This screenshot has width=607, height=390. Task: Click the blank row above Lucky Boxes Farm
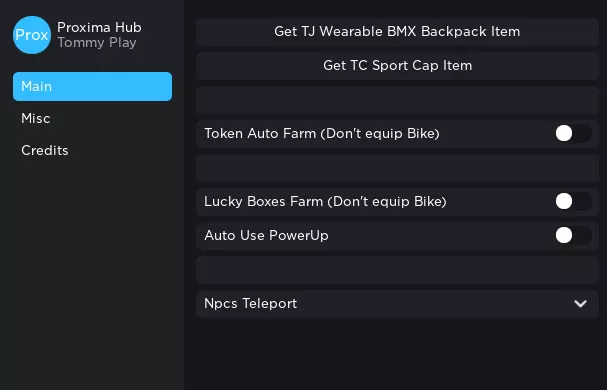397,168
